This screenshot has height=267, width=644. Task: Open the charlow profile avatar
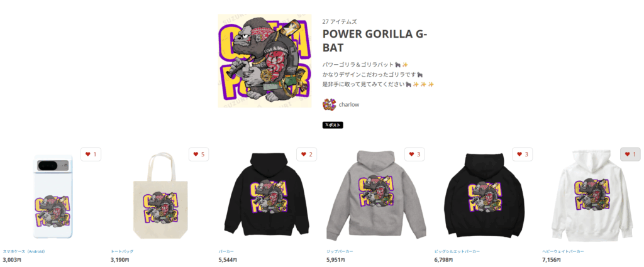tap(329, 104)
